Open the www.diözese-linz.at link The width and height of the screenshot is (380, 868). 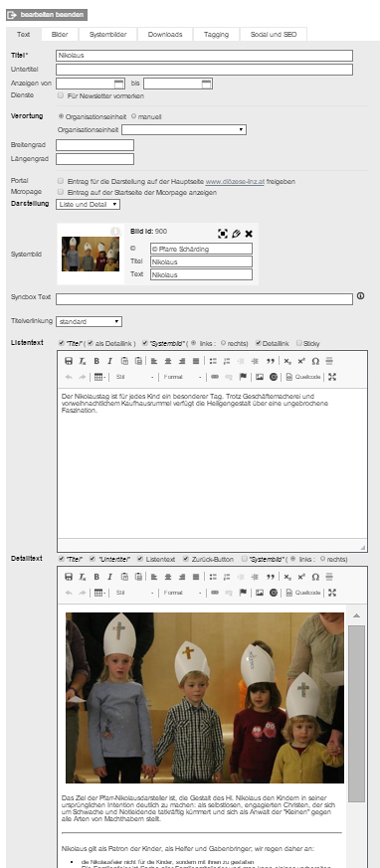(x=235, y=182)
